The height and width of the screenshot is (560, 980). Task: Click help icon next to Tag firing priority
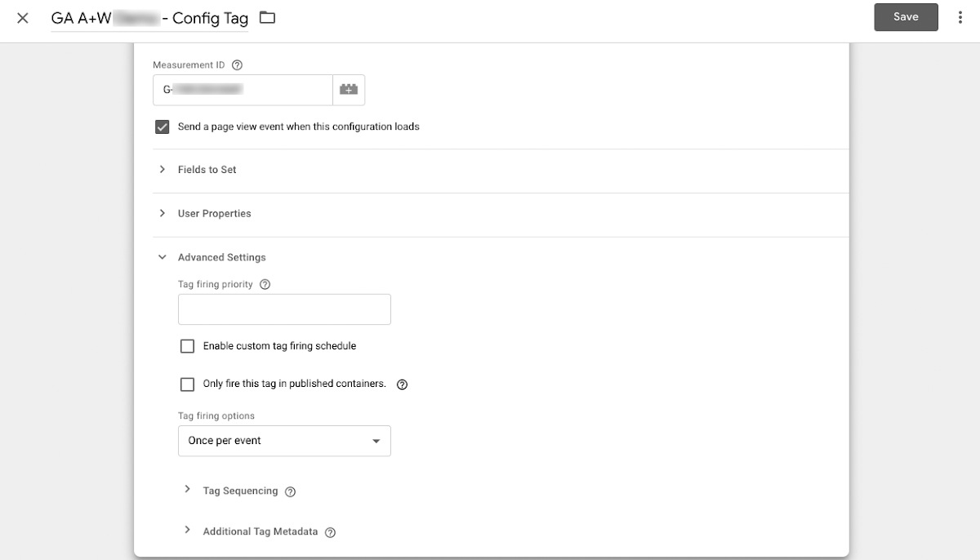tap(265, 285)
